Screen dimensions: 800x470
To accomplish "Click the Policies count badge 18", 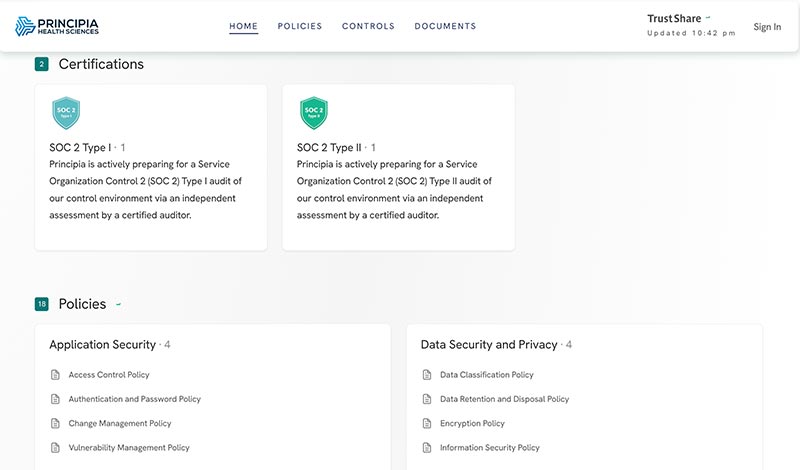I will [x=41, y=304].
